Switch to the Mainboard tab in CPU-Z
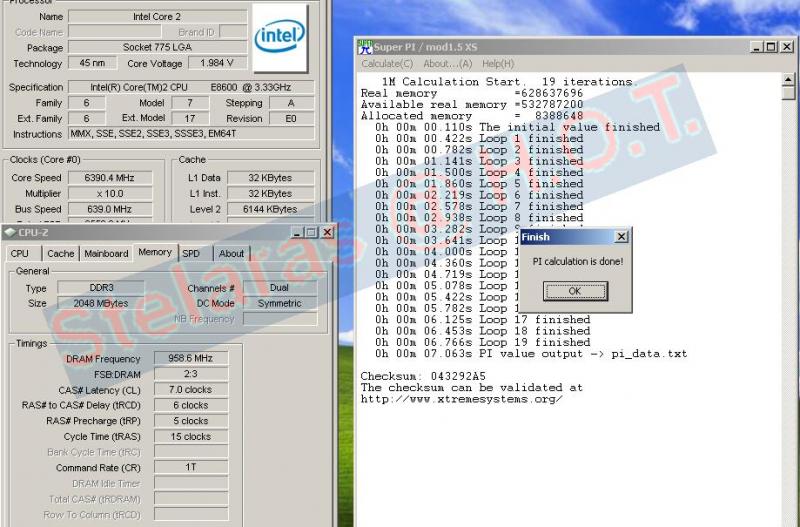 106,254
